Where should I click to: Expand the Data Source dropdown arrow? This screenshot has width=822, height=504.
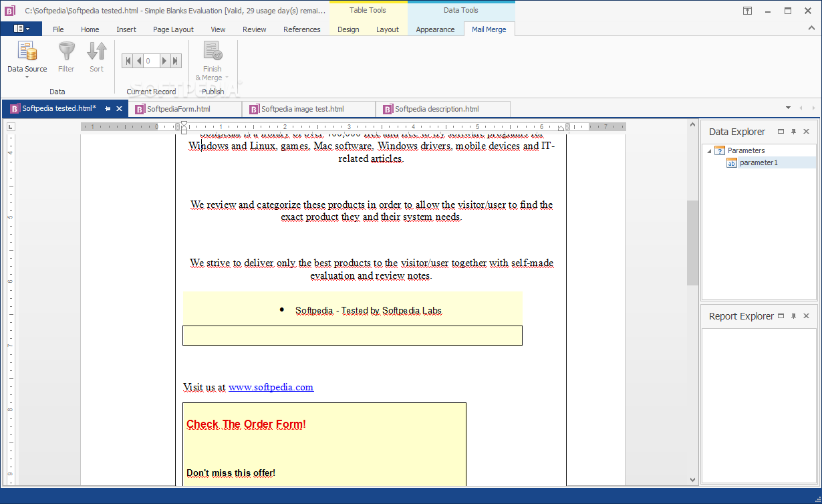(27, 77)
